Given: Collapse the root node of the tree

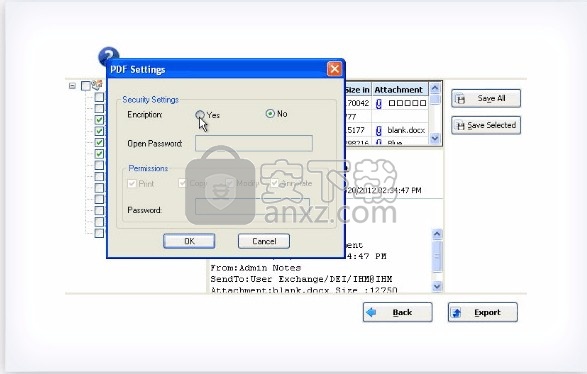Looking at the screenshot, I should pyautogui.click(x=72, y=86).
